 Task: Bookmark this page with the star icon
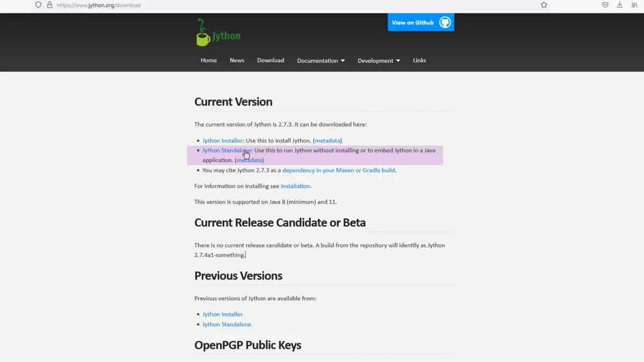[x=544, y=5]
